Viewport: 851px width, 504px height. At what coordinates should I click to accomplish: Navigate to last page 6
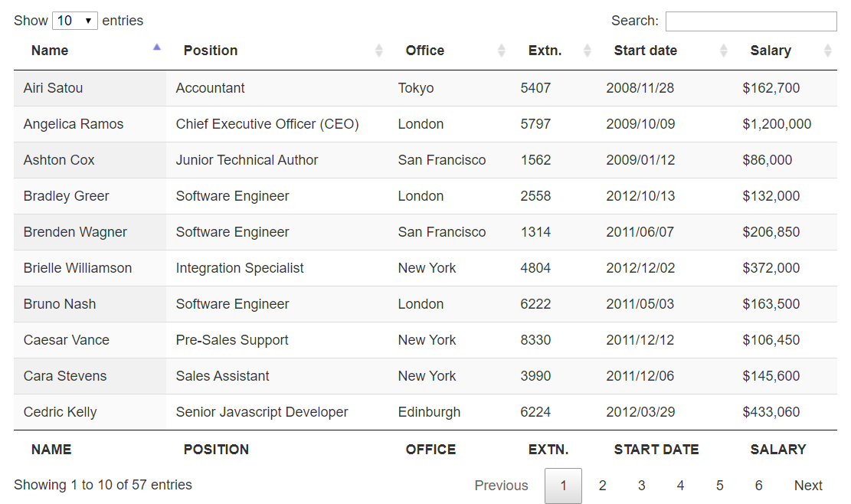(x=759, y=486)
